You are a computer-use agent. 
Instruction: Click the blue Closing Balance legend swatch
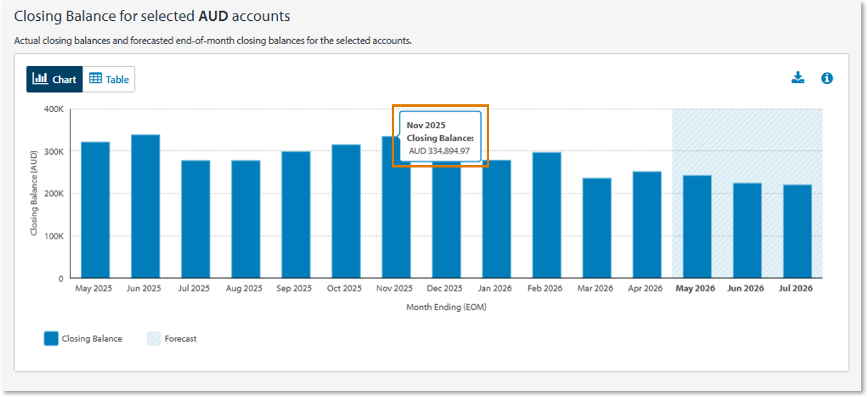coord(51,339)
